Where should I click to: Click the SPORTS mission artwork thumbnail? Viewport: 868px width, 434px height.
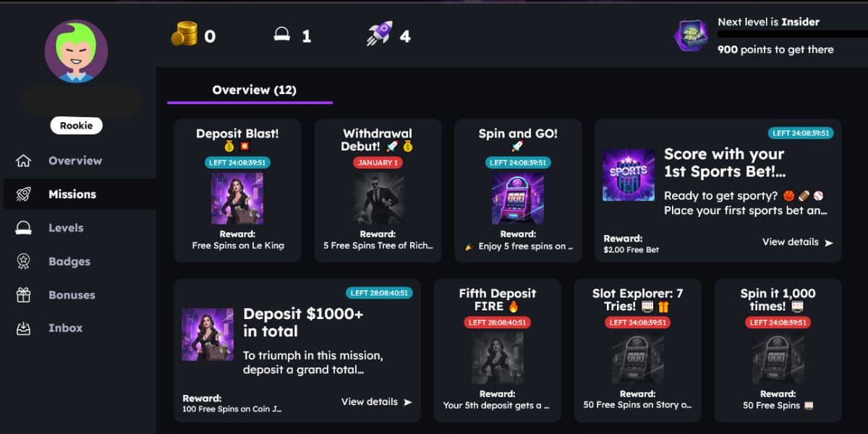(628, 173)
